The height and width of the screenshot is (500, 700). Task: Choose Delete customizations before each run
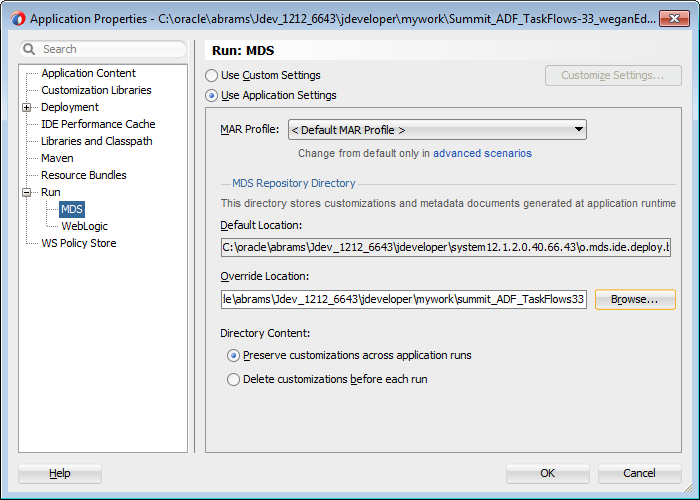coord(233,379)
